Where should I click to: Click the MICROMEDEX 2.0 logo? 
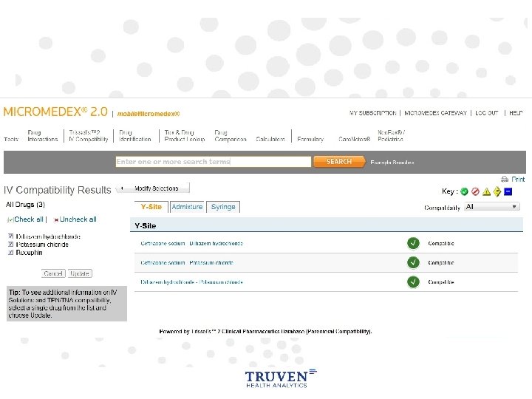click(x=55, y=112)
